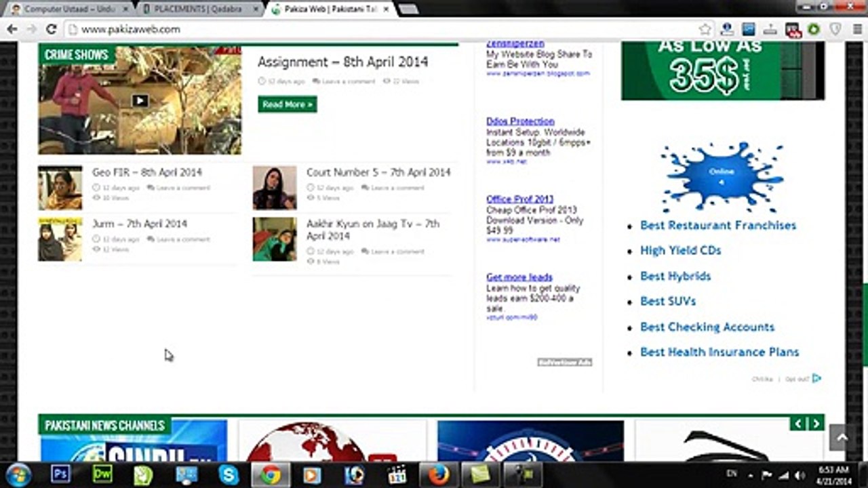This screenshot has height=488, width=868.
Task: Open Aakhir Kyun on Jaag Tv link
Action: (373, 230)
